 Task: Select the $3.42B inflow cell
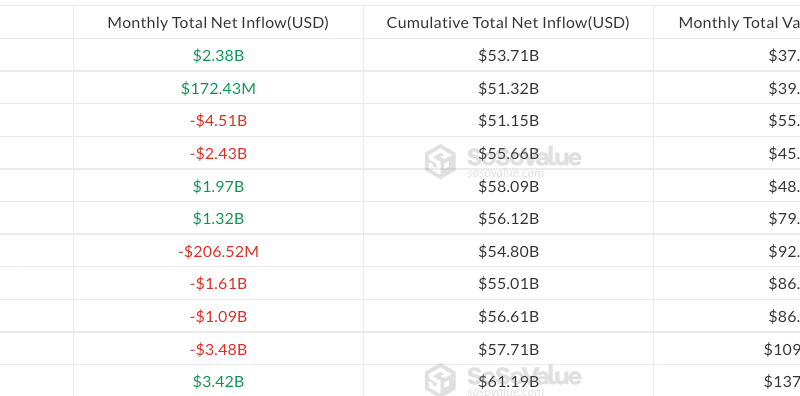[218, 381]
